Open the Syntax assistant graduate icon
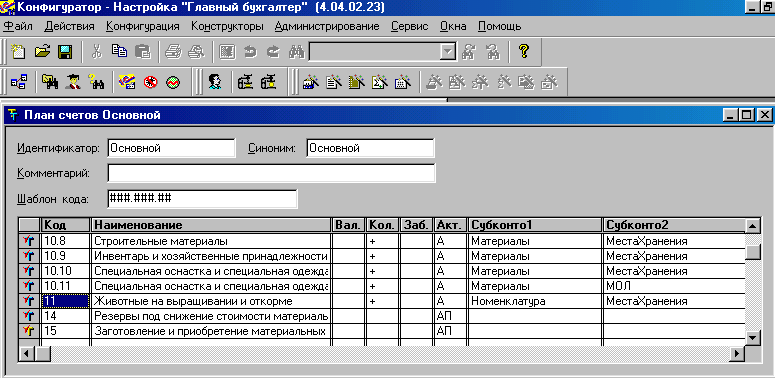 pos(74,82)
